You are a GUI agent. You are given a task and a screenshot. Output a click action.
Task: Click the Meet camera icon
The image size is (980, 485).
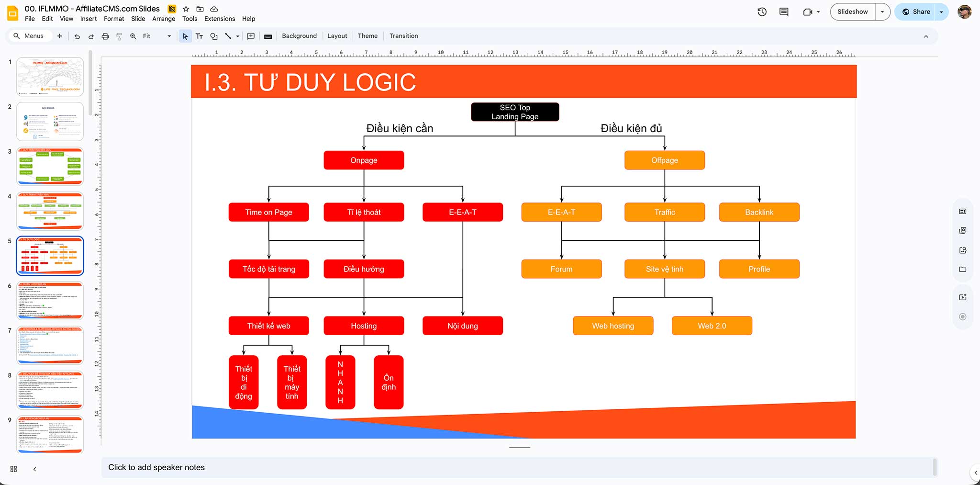pos(807,12)
